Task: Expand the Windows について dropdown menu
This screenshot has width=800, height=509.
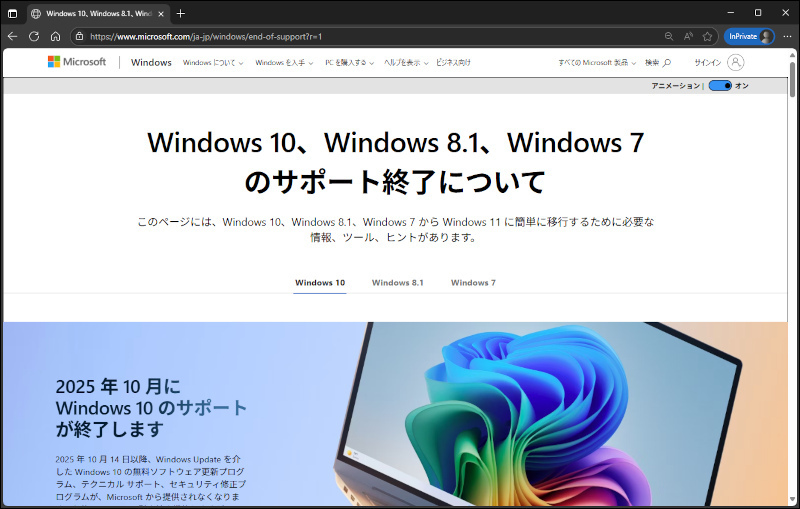Action: pos(212,62)
